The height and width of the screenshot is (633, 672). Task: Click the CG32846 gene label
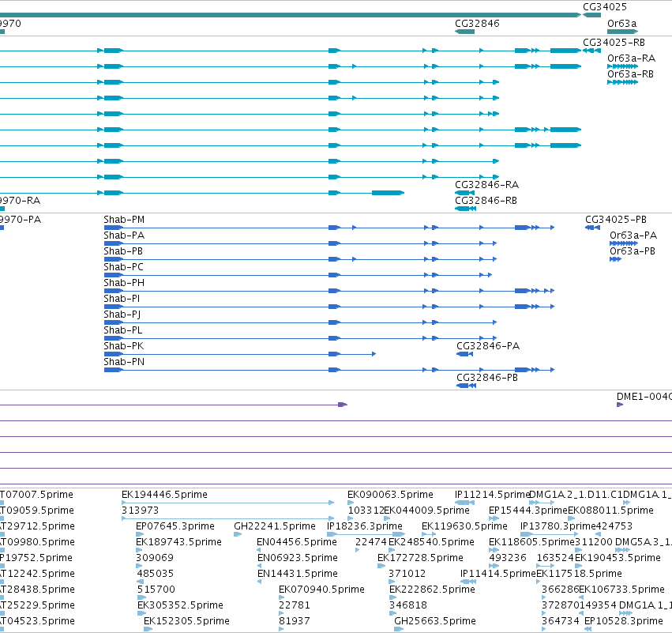point(477,24)
